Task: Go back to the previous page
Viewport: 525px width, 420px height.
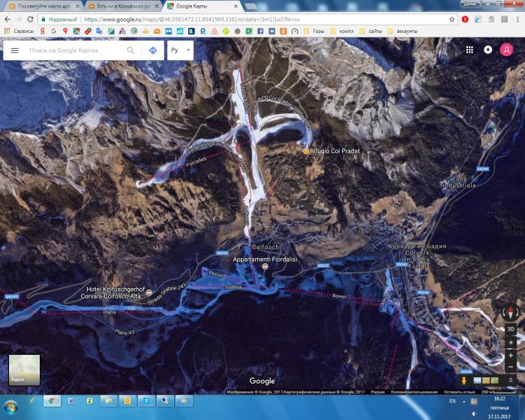Action: coord(7,19)
